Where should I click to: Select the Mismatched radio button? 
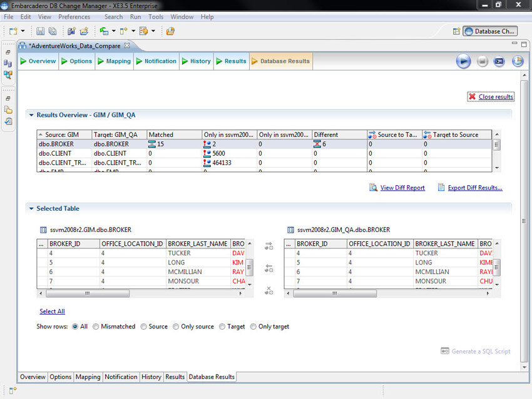(96, 326)
